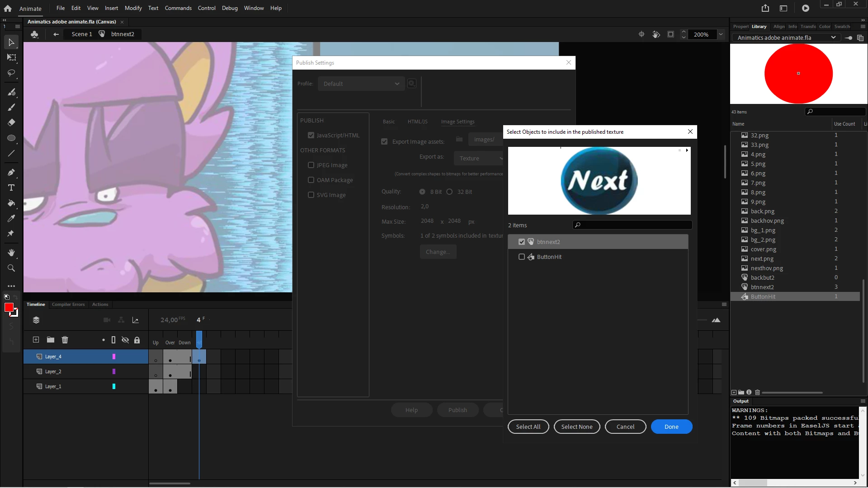
Task: Uncheck the btnnext2 symbol checkbox
Action: click(x=522, y=242)
